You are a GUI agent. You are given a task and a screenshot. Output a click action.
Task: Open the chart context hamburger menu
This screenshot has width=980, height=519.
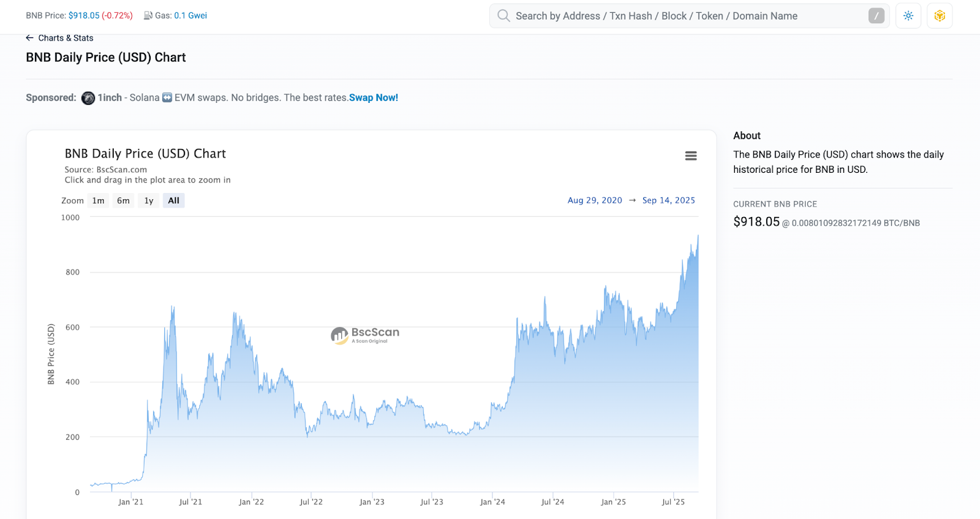[x=691, y=156]
